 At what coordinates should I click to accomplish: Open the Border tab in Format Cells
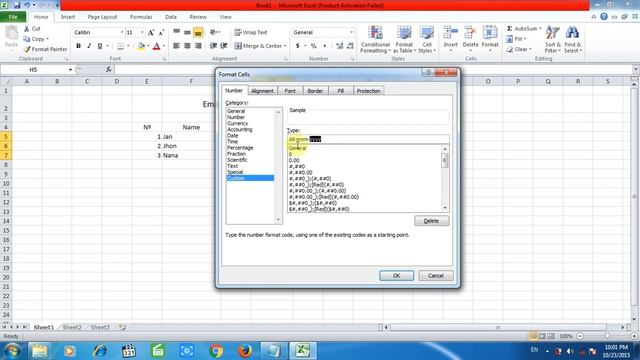tap(315, 91)
